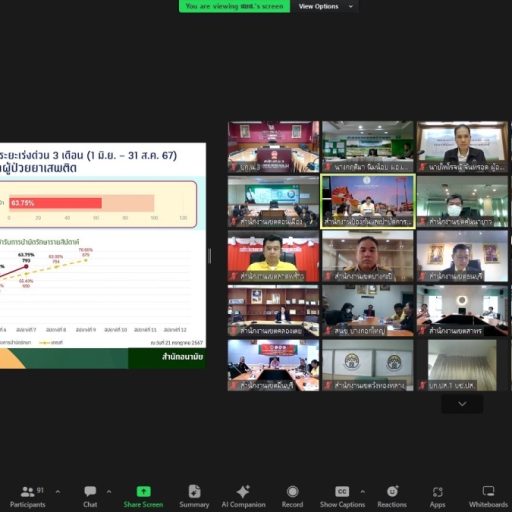Screen dimensions: 512x512
Task: Select the สนข. บางกอกใหญ่ video tile
Action: pyautogui.click(x=368, y=311)
